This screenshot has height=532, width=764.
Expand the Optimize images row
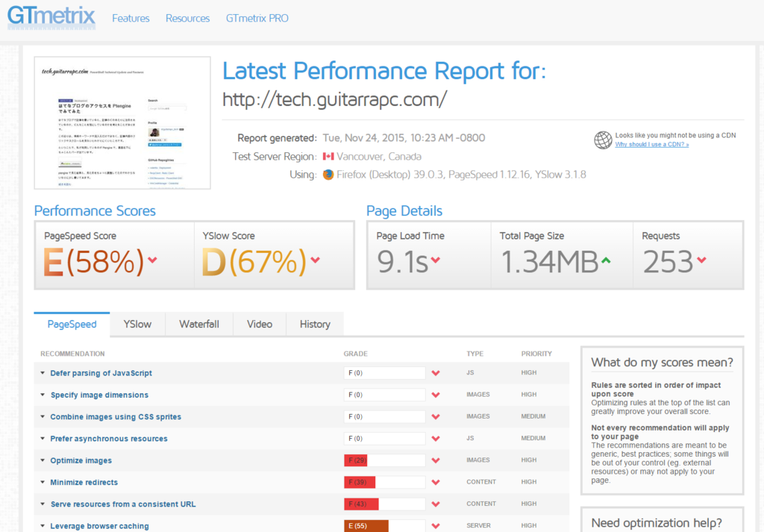tap(43, 460)
